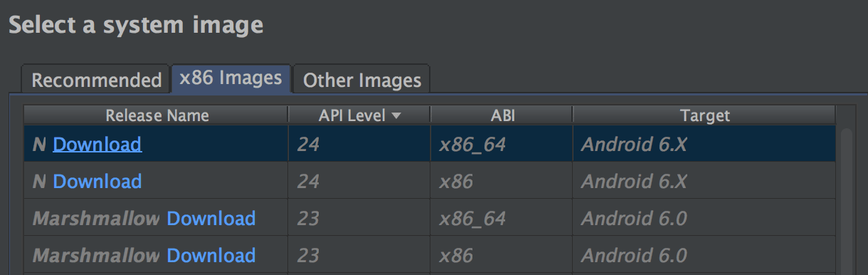Viewport: 868px width, 275px height.
Task: Click the x86_64 ABI cell in first row
Action: click(x=472, y=145)
